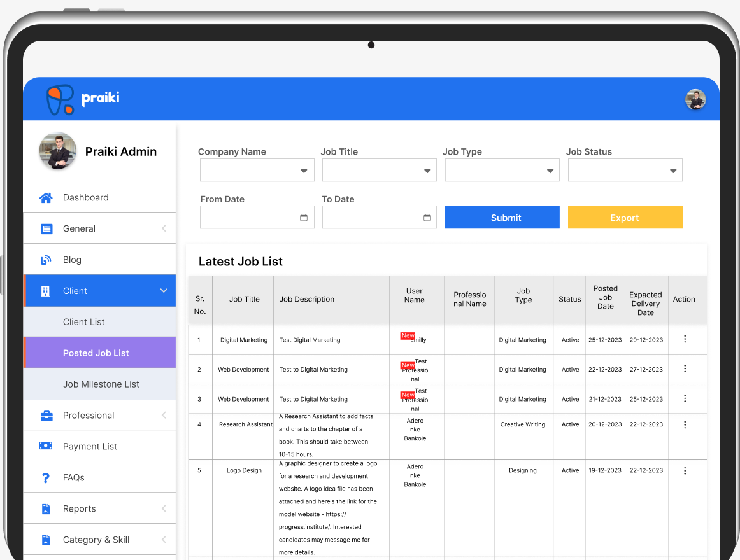Collapse the Client menu chevron

(164, 291)
